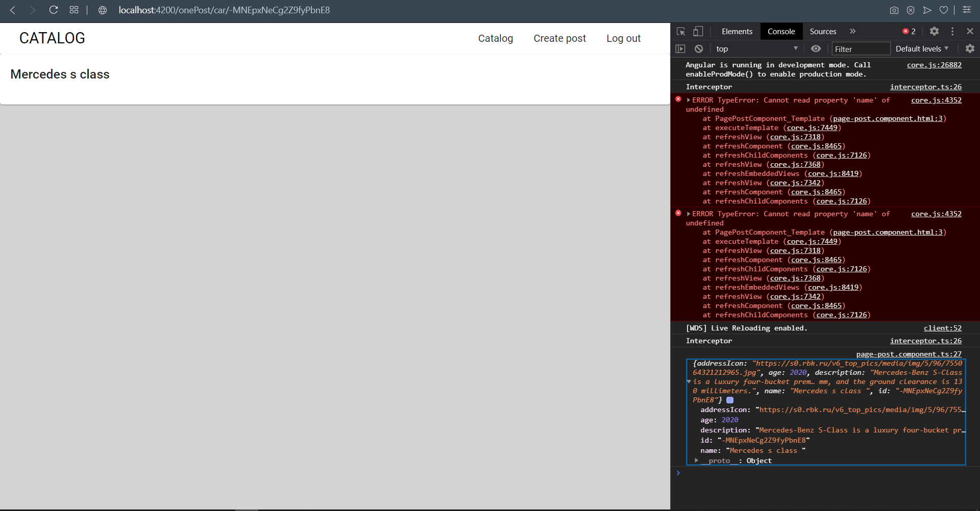Open the Create post nav link

[x=559, y=38]
